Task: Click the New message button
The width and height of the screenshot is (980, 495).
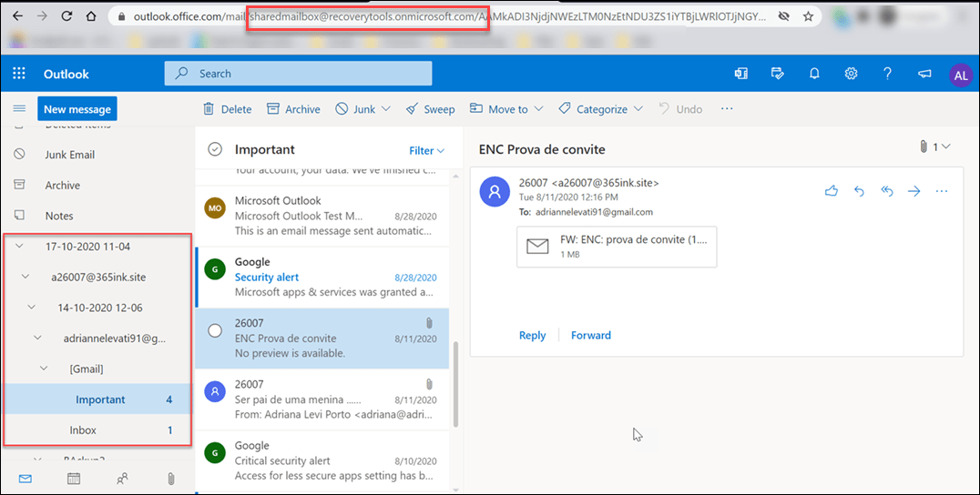Action: (77, 109)
